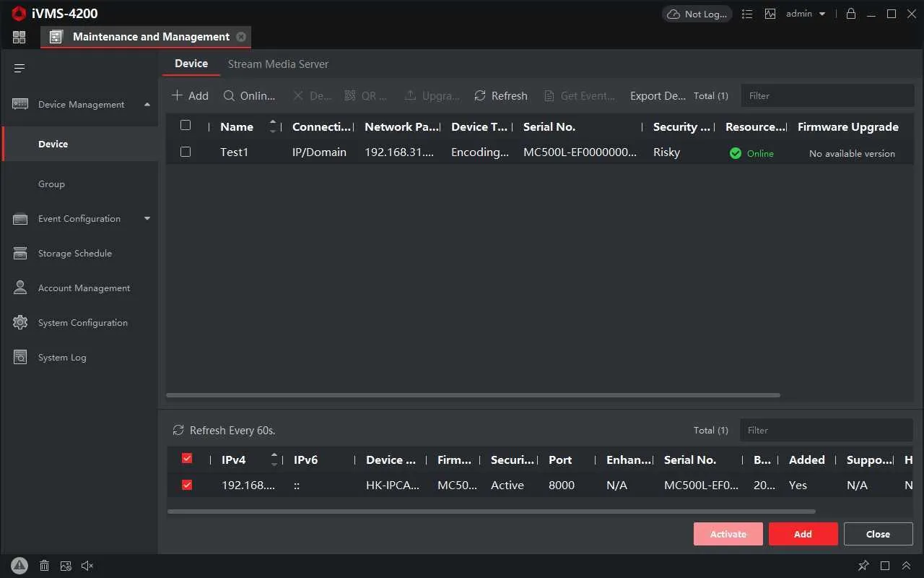Screen dimensions: 924x578
Task: Open the admin user dropdown
Action: click(x=806, y=14)
